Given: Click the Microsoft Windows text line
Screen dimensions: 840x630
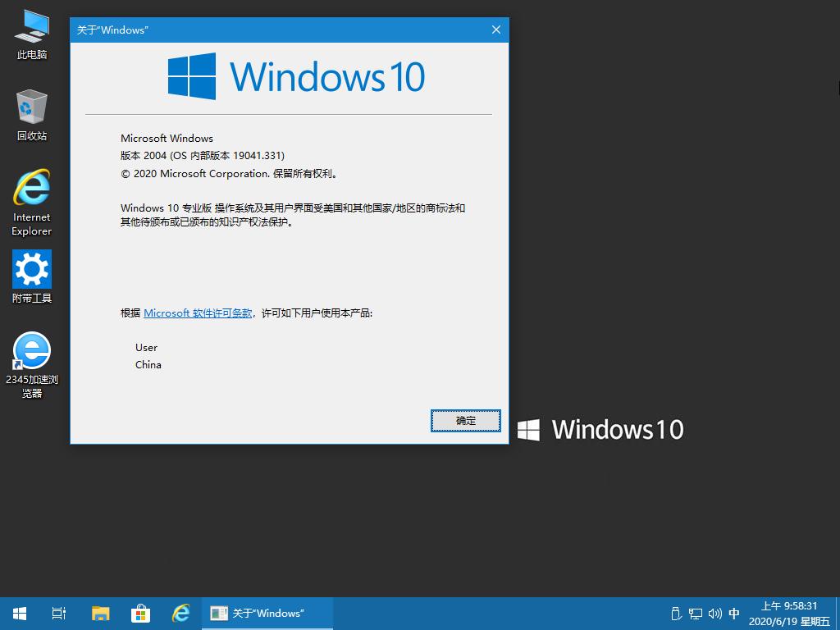Looking at the screenshot, I should (x=167, y=138).
